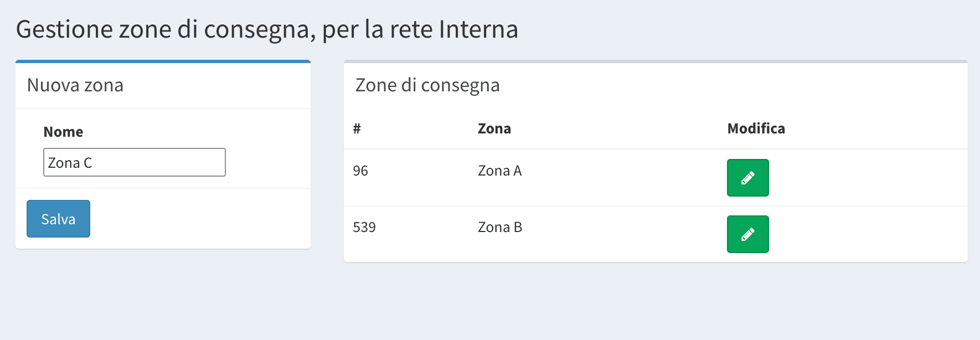Select the green pencil in the second table row

point(747,234)
